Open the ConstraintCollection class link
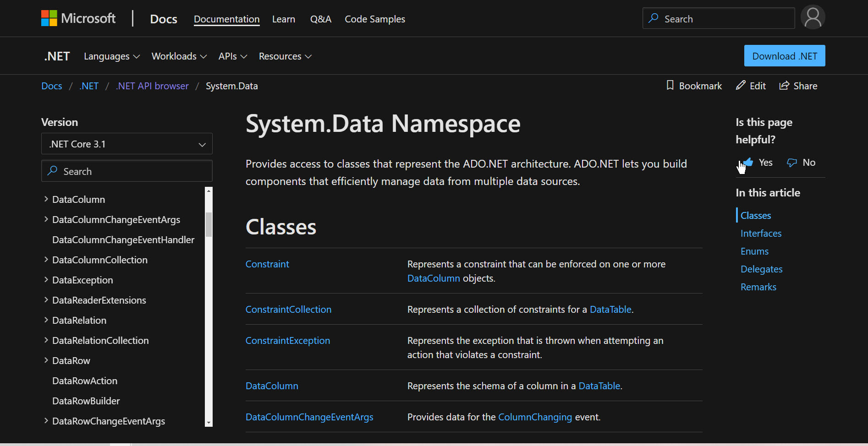The image size is (868, 446). [288, 310]
